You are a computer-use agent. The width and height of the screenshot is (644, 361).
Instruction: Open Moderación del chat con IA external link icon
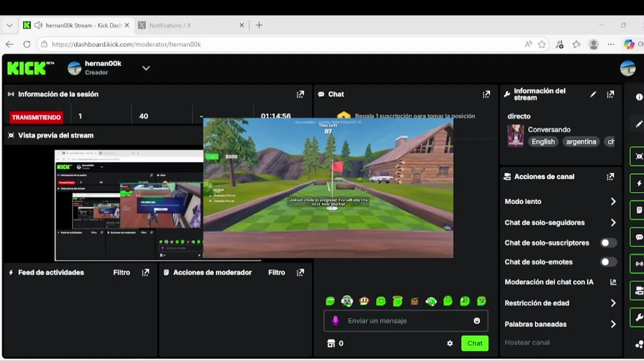pos(613,282)
